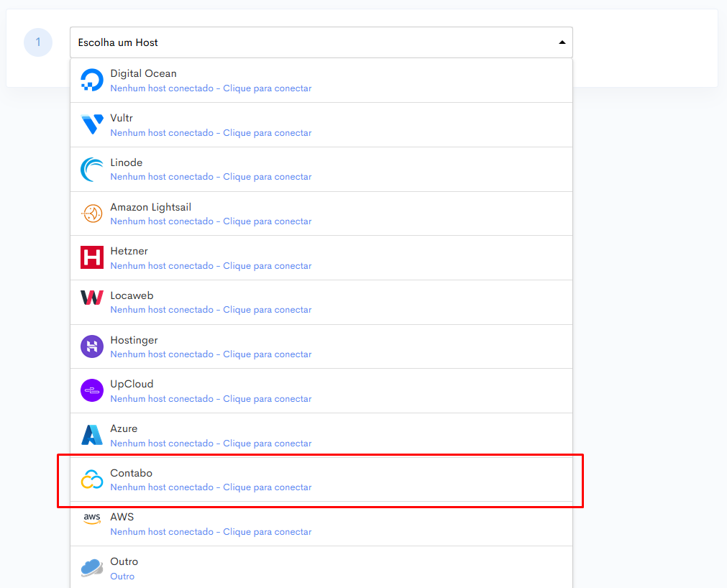
Task: Click connect link under AWS
Action: [211, 531]
